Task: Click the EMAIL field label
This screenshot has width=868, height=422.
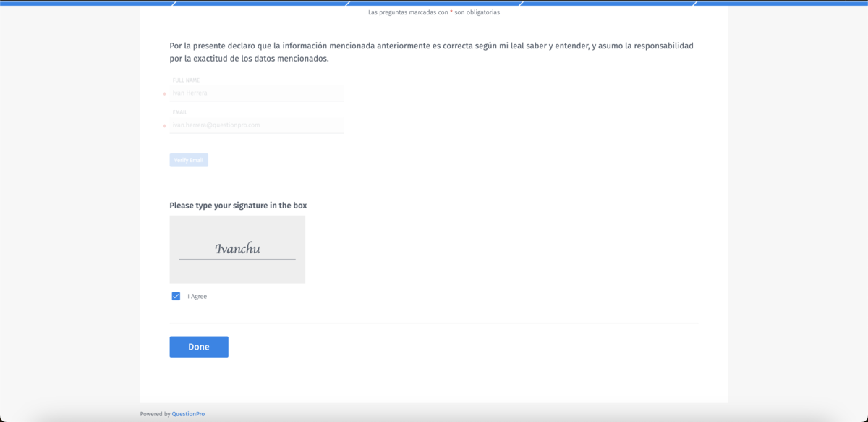Action: 180,112
